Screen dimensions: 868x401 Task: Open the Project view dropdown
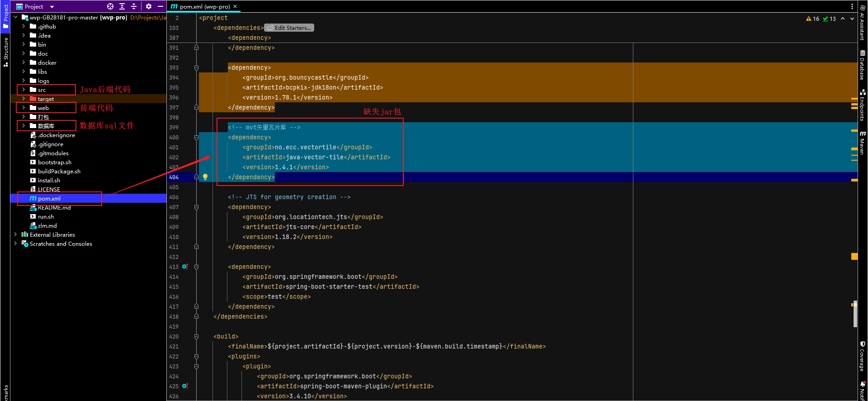click(x=52, y=7)
